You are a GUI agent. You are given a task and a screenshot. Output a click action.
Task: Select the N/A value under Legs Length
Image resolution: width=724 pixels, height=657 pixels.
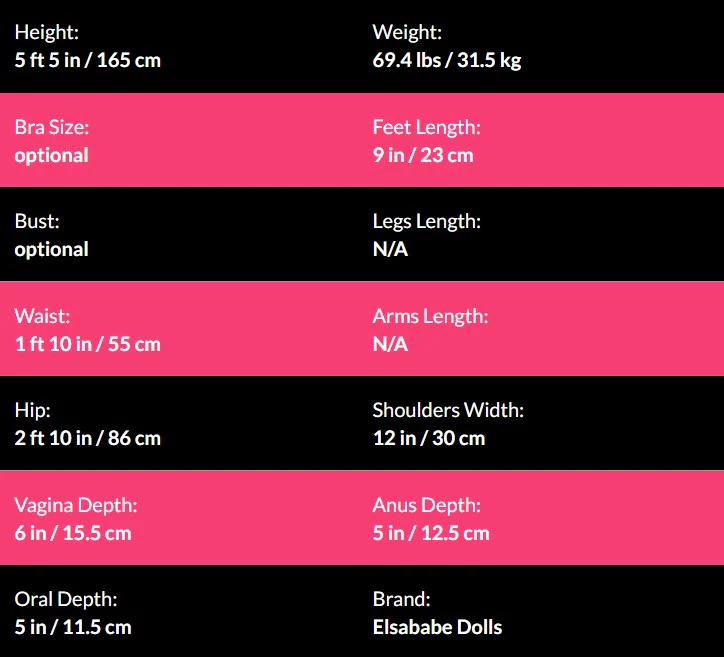pyautogui.click(x=390, y=249)
